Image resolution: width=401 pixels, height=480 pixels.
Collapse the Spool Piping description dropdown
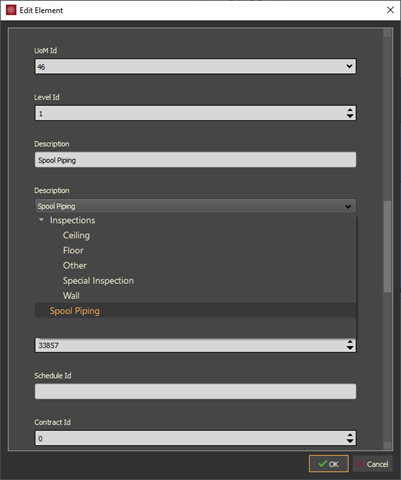click(348, 206)
